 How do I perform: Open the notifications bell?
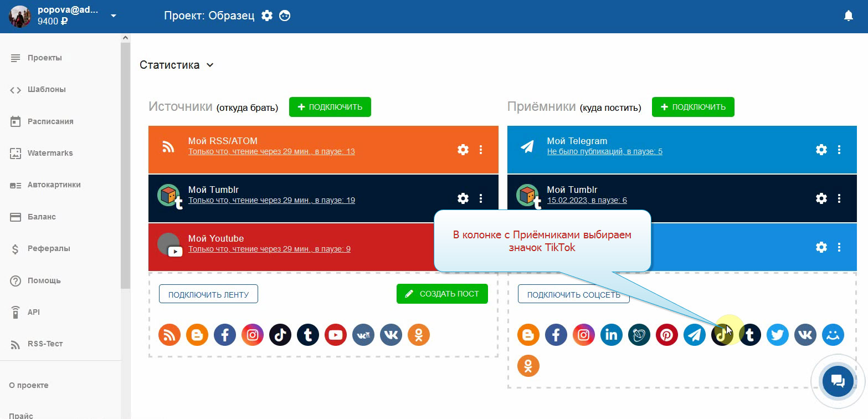click(848, 16)
